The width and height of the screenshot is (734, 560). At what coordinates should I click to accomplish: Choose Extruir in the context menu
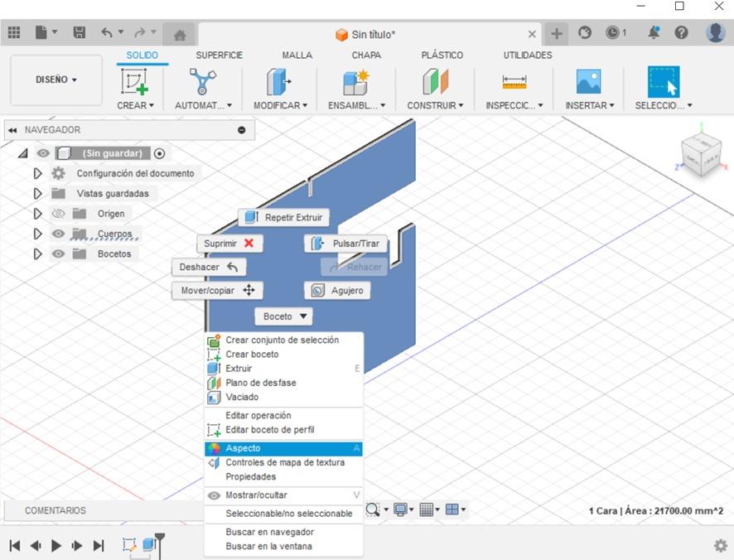point(283,369)
